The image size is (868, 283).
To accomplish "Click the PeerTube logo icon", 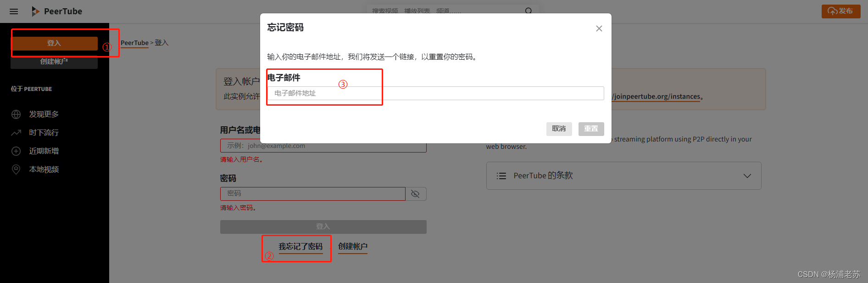I will click(35, 11).
